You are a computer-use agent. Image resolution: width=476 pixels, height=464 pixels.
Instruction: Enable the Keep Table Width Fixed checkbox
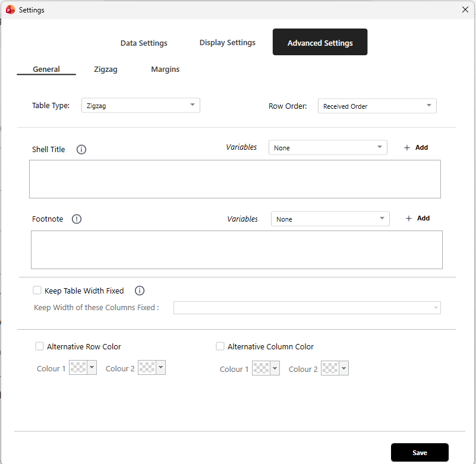point(37,291)
